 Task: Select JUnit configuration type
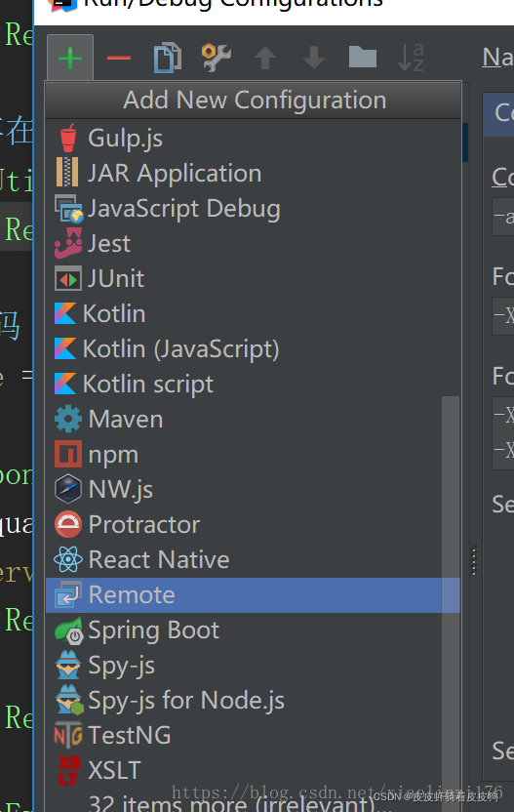(x=253, y=278)
